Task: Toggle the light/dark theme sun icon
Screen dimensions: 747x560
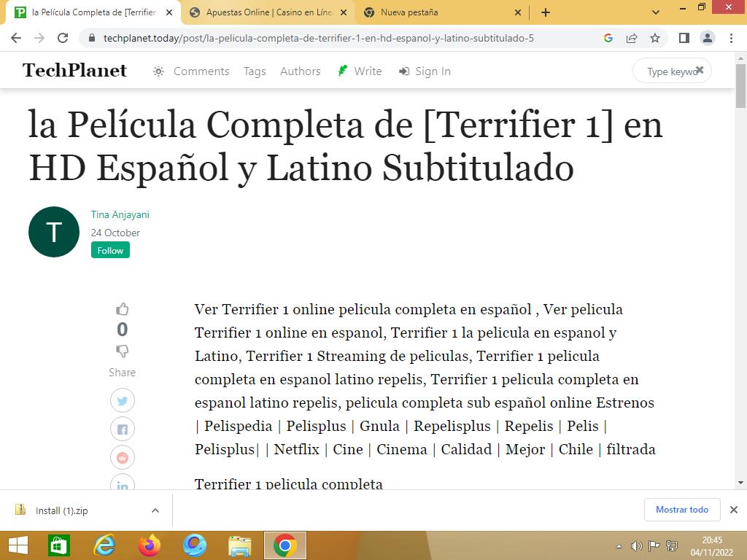Action: (x=158, y=71)
